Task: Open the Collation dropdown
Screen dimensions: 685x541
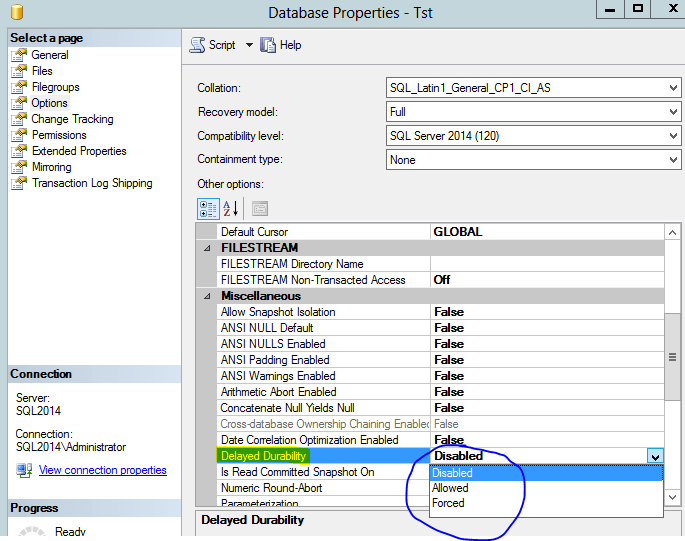Action: (673, 88)
